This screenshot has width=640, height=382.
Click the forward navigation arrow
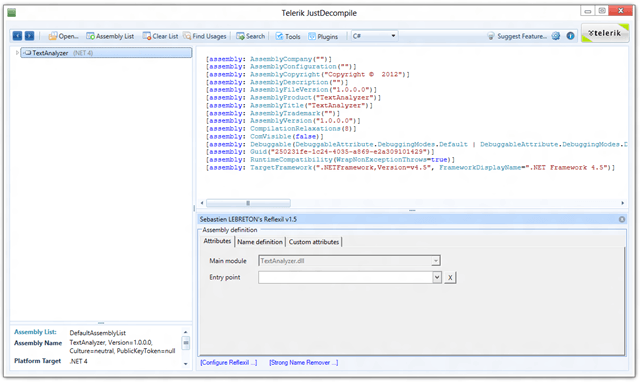(29, 36)
